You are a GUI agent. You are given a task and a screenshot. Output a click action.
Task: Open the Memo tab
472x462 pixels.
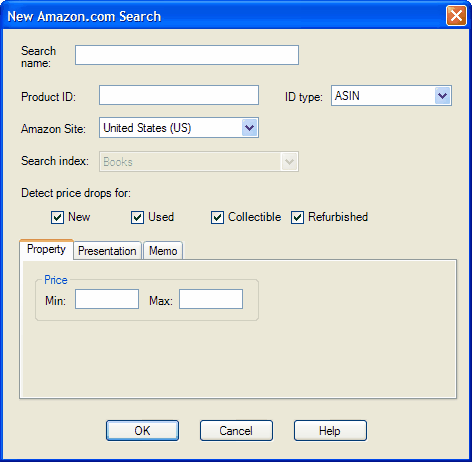coord(163,251)
